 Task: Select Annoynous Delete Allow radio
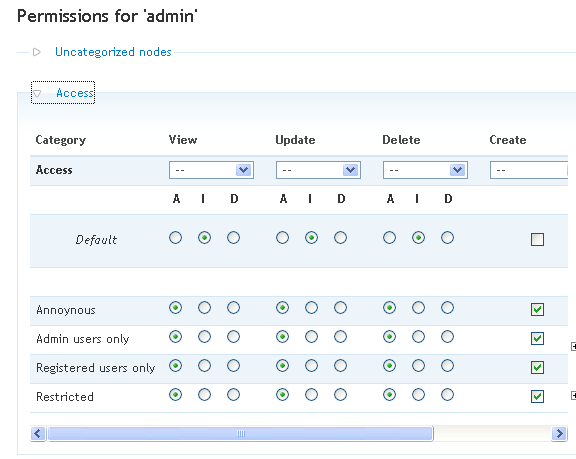point(389,307)
